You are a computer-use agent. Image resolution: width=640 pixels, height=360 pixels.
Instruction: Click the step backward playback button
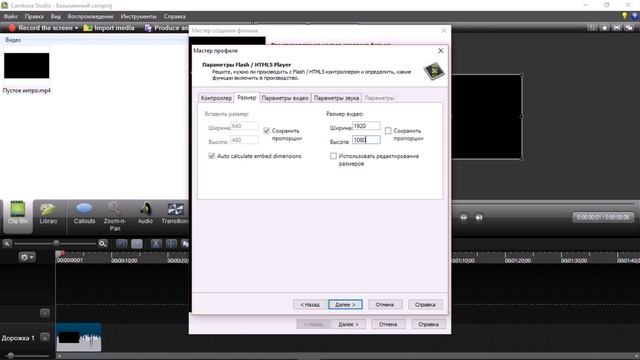pos(464,217)
